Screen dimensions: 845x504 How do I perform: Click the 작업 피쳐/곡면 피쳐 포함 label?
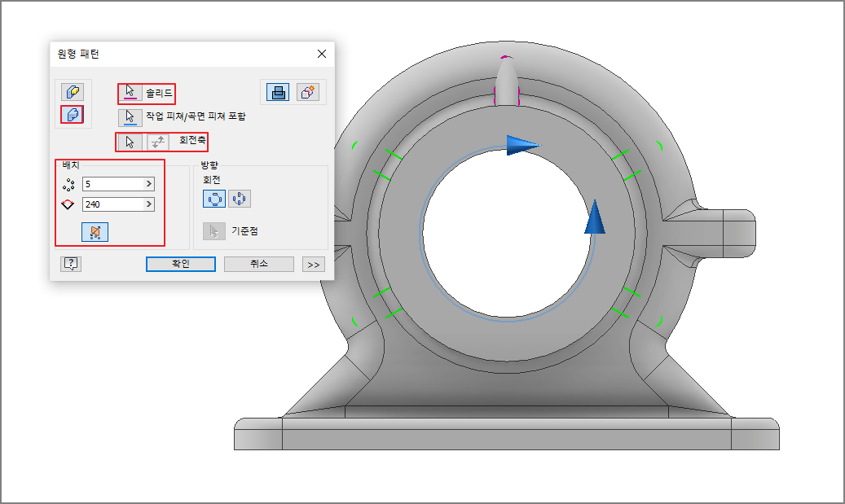point(196,116)
